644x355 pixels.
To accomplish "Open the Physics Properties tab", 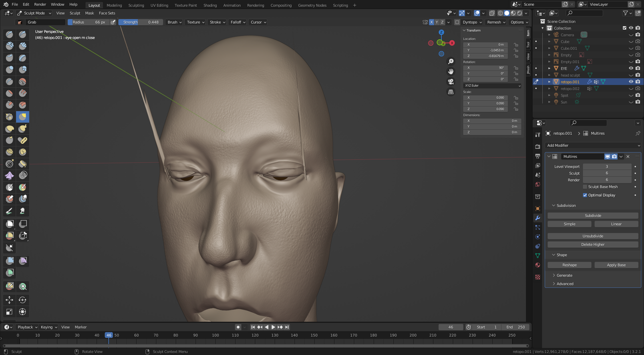I will click(x=537, y=237).
